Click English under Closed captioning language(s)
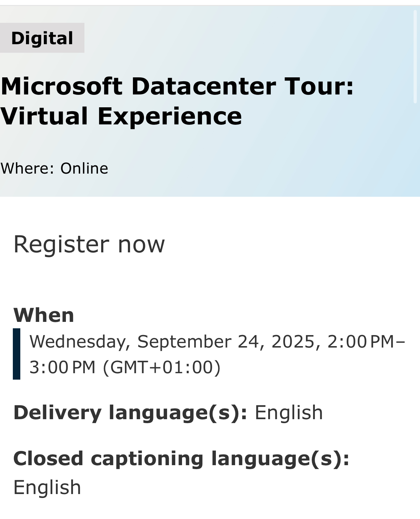420x519 pixels. [x=47, y=488]
